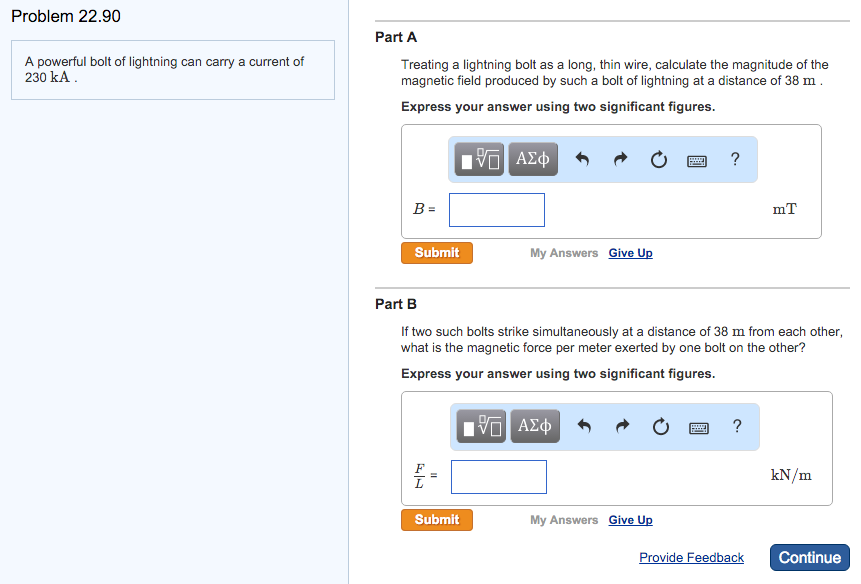Show keyboard shortcuts in Part B toolbar
The height and width of the screenshot is (584, 861).
[699, 427]
